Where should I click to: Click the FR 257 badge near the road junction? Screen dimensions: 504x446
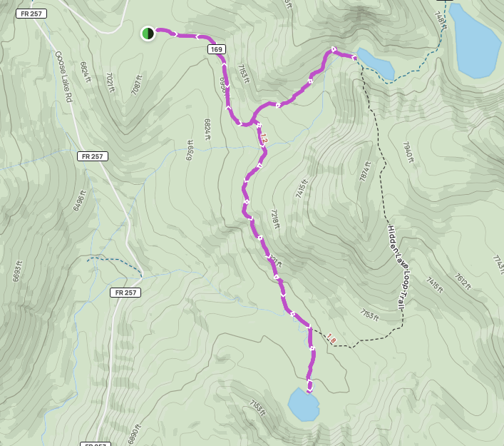125,293
